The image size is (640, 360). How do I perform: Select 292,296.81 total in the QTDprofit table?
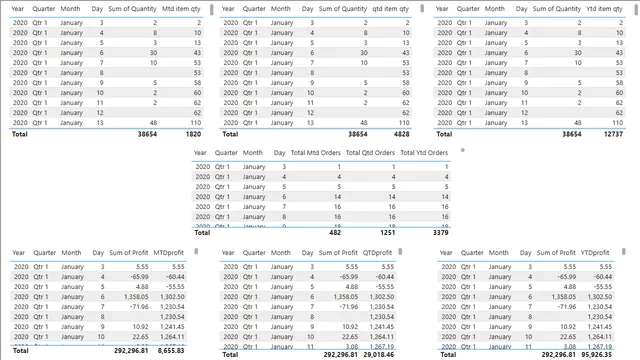(340, 355)
